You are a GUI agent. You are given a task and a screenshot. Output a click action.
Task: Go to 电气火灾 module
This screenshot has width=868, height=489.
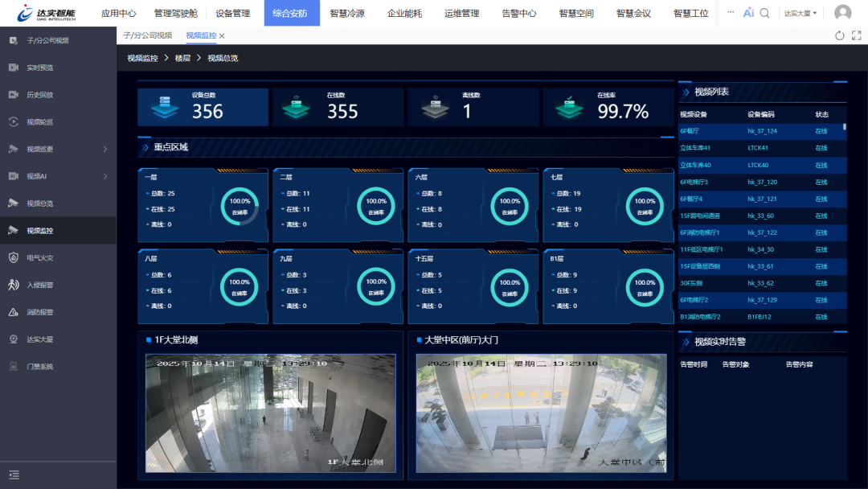pyautogui.click(x=48, y=257)
